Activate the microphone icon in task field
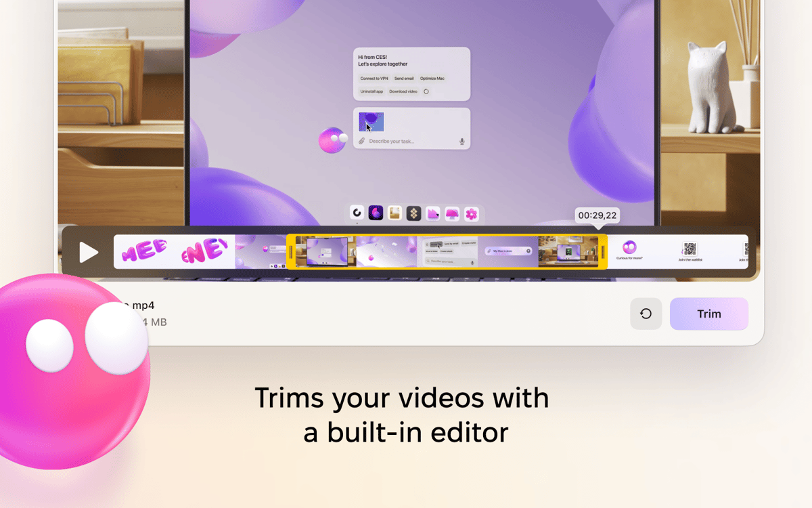This screenshot has width=812, height=508. pos(462,142)
